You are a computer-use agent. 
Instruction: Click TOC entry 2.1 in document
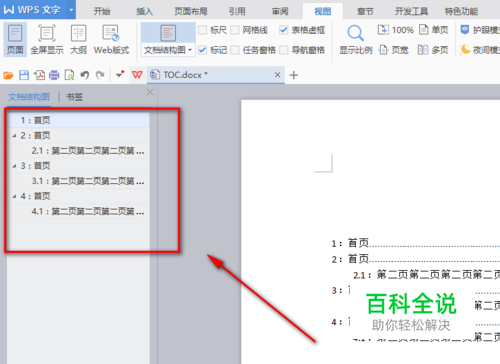point(426,275)
